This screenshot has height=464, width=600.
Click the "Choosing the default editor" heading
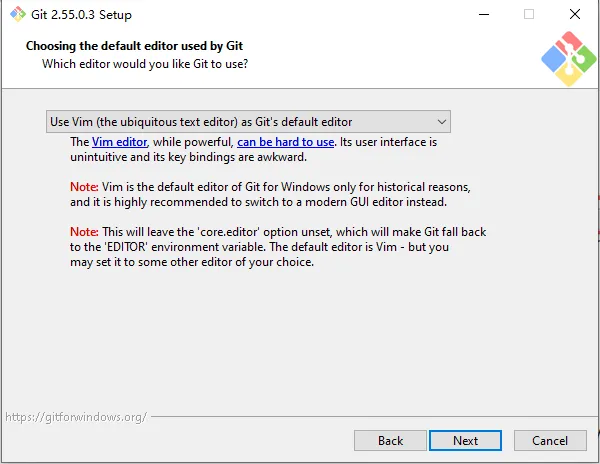coord(134,46)
